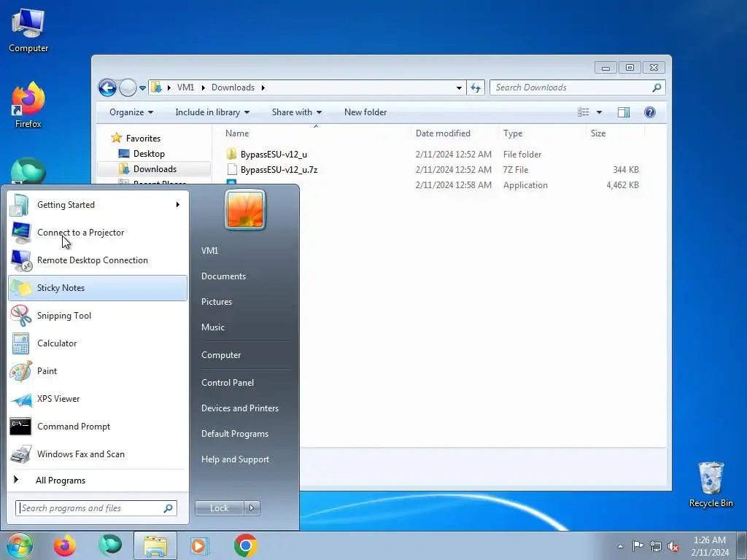The height and width of the screenshot is (560, 747).
Task: Click the Windows Fax and Scan icon
Action: [20, 454]
